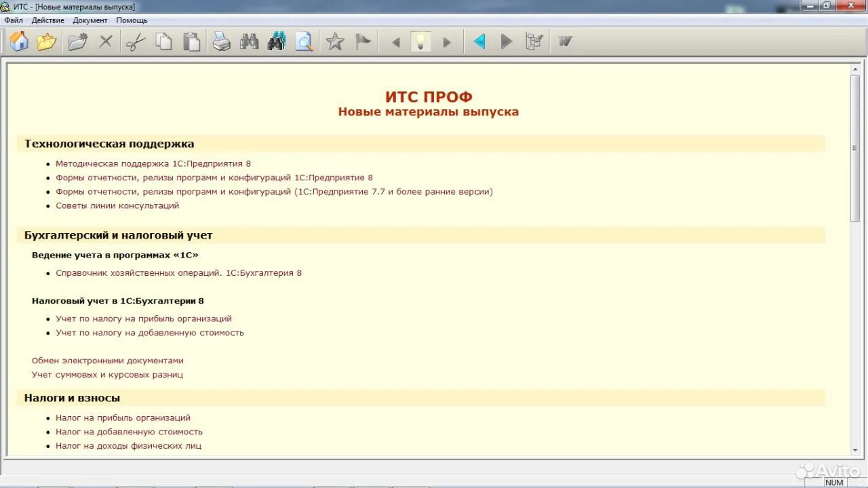
Task: Click the Налоги и взносы section heading
Action: click(x=72, y=398)
